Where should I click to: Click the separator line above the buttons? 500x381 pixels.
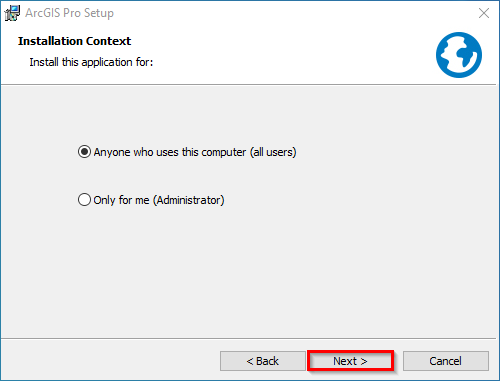coord(248,339)
